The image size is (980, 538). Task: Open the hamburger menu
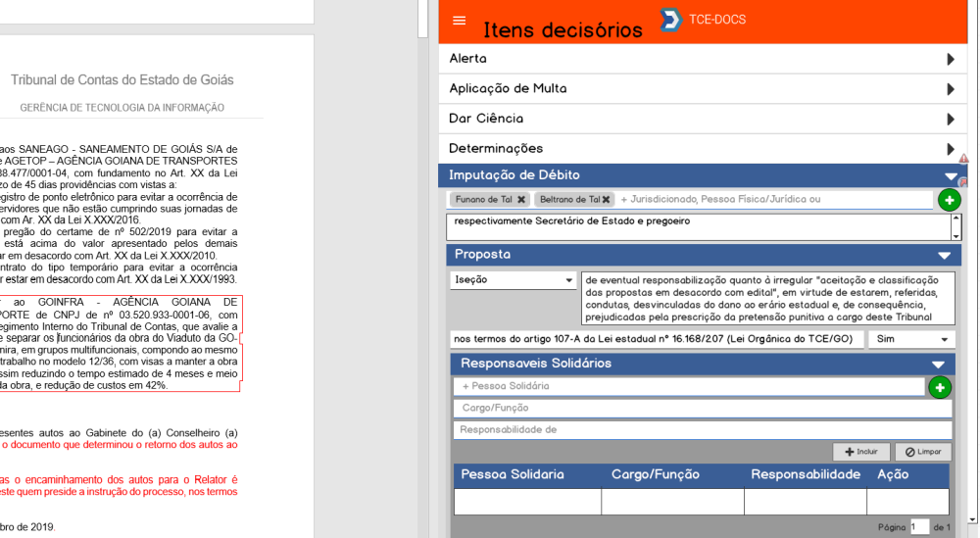coord(460,22)
